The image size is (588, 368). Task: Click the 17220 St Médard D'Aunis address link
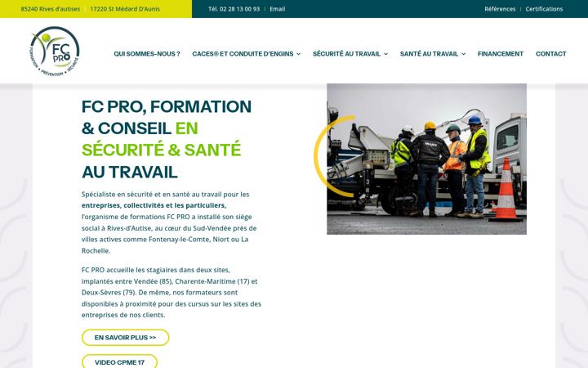point(125,9)
